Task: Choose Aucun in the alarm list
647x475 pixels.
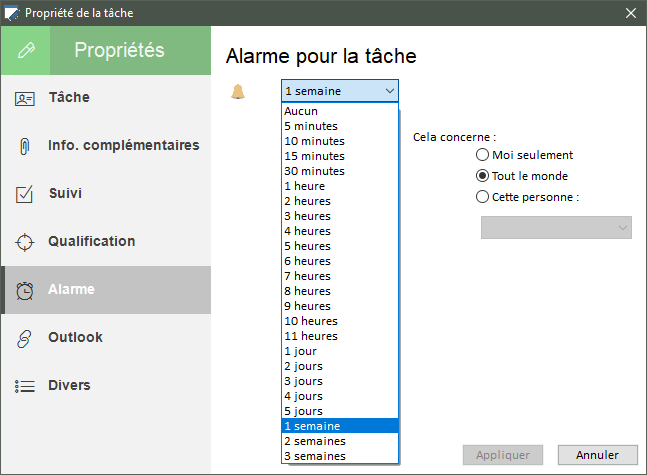Action: click(340, 111)
